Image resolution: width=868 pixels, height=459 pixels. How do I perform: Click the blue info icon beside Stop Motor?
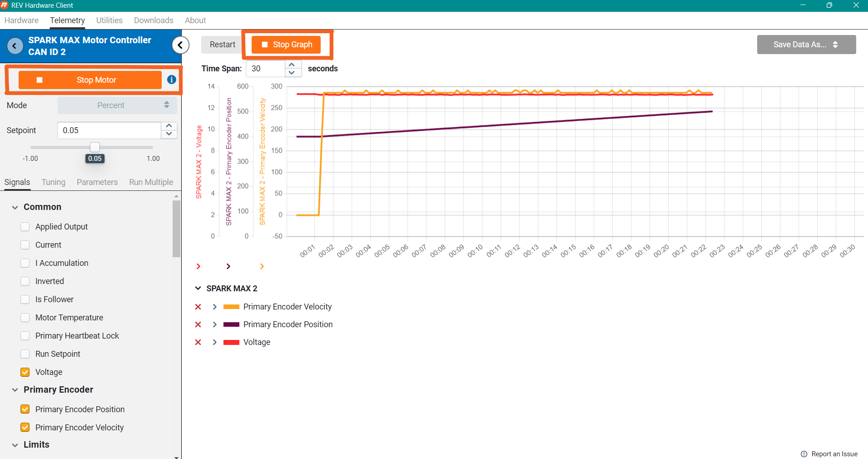[x=171, y=80]
